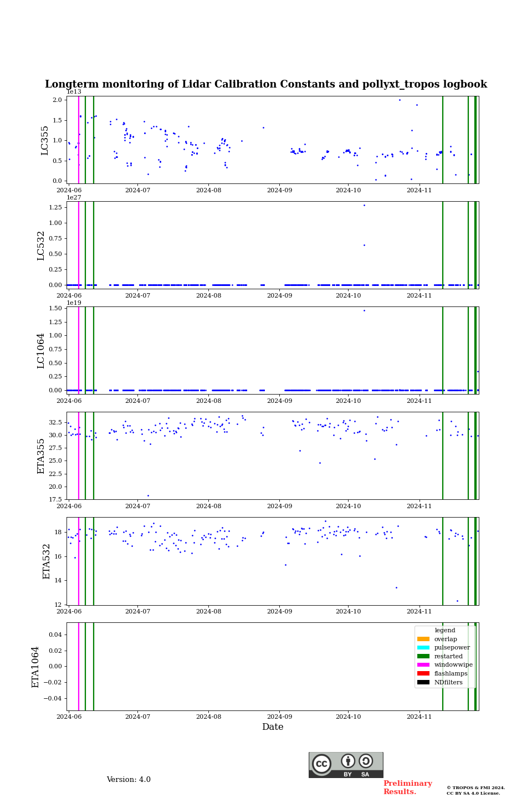This screenshot has width=532, height=798.
Task: Click the '2024-09' tick under the ETA1064 panel
Action: point(279,717)
